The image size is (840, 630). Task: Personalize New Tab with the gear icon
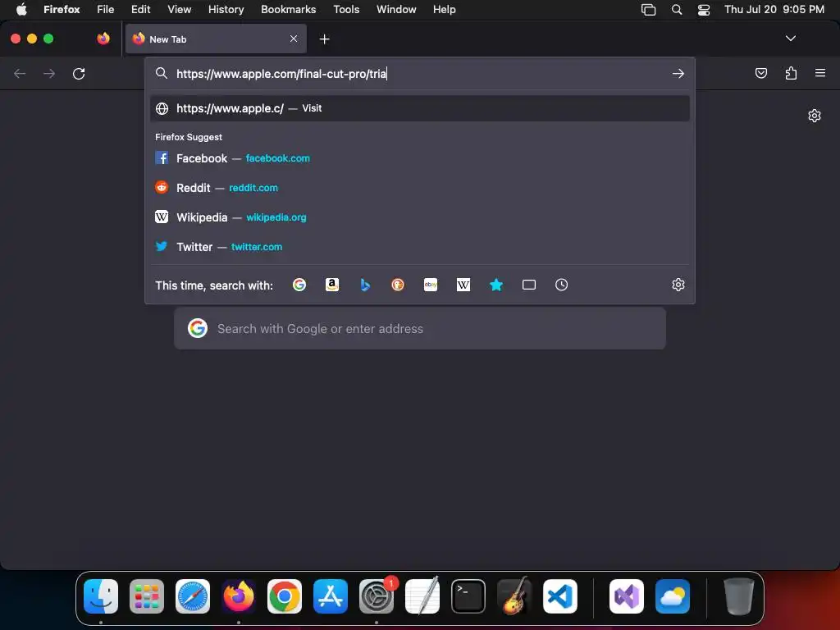coord(815,116)
